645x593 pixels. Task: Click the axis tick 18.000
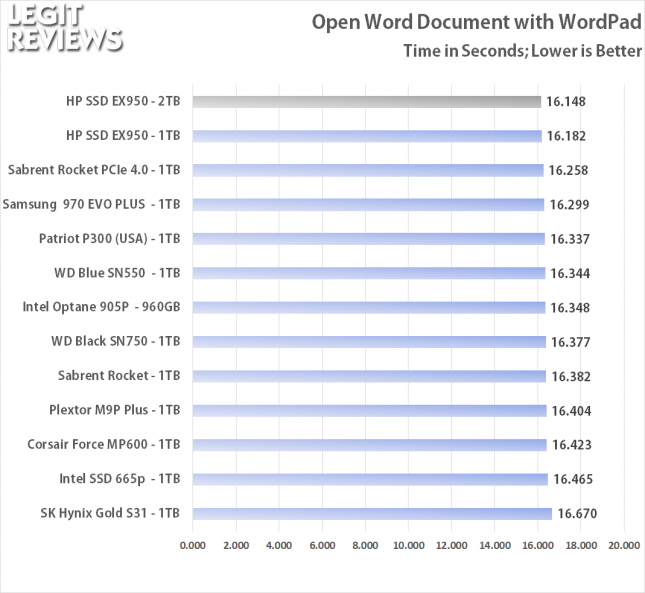[581, 546]
